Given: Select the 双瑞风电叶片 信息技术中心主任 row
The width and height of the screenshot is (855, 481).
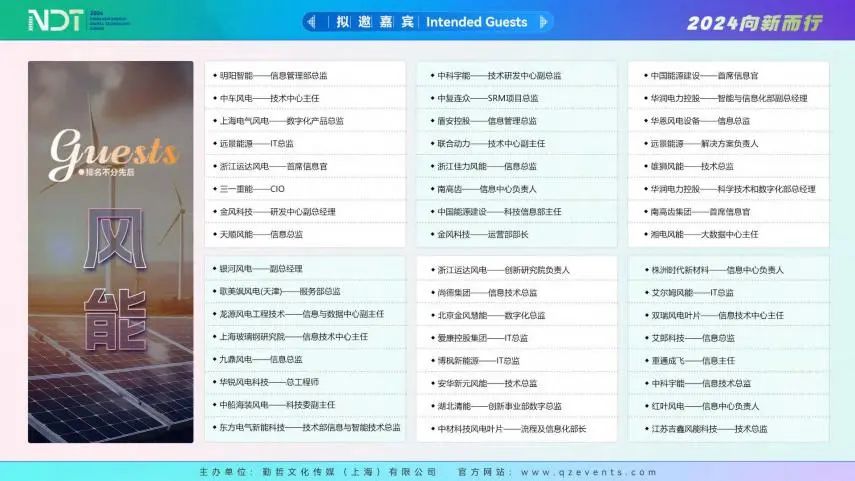Looking at the screenshot, I should click(729, 315).
